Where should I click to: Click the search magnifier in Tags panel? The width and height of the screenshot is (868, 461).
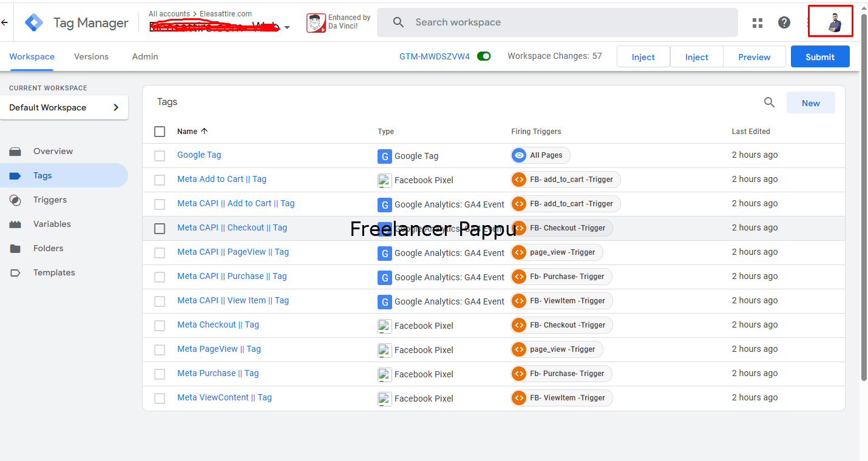(x=769, y=103)
